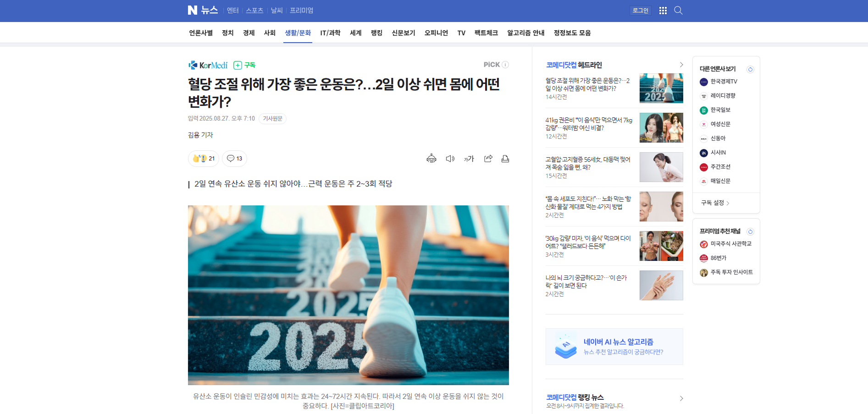Play article audio with the speaker icon

[450, 159]
